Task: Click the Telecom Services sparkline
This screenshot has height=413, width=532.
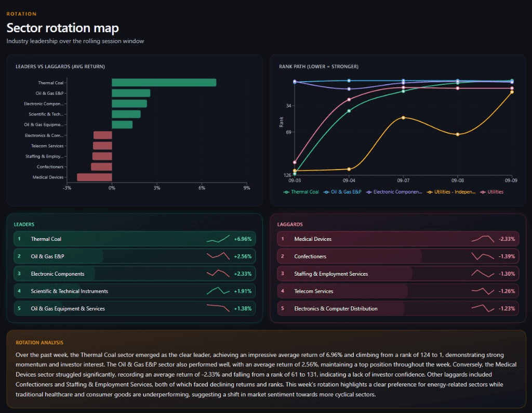Action: click(483, 291)
